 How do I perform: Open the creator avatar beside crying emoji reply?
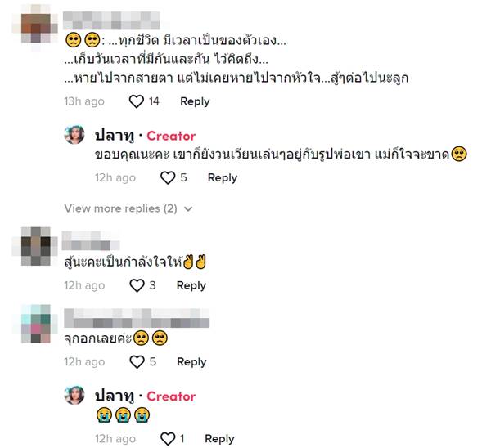[74, 395]
